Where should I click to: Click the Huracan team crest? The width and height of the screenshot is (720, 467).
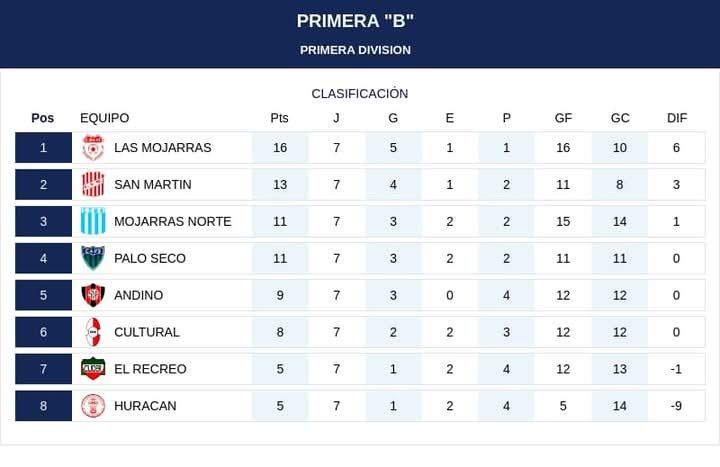tap(93, 406)
